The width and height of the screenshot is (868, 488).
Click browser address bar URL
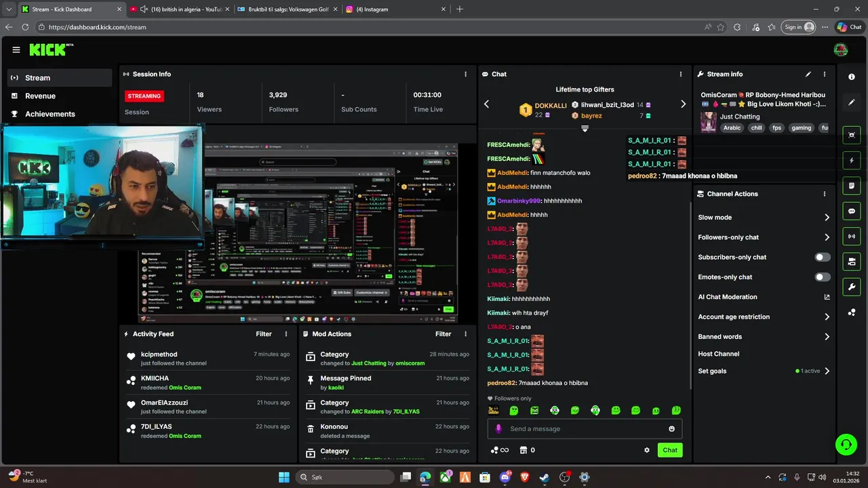pyautogui.click(x=98, y=27)
